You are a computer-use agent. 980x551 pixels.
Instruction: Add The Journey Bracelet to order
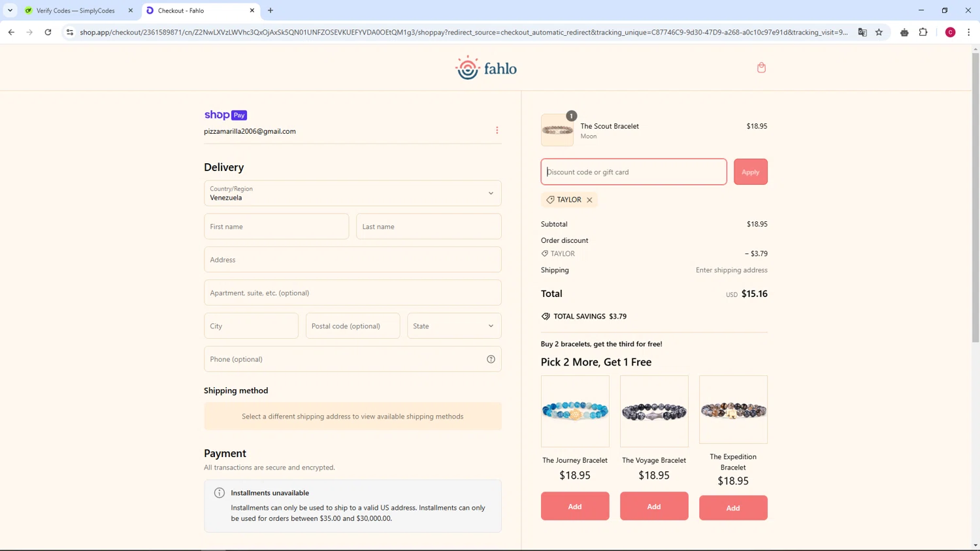click(575, 506)
